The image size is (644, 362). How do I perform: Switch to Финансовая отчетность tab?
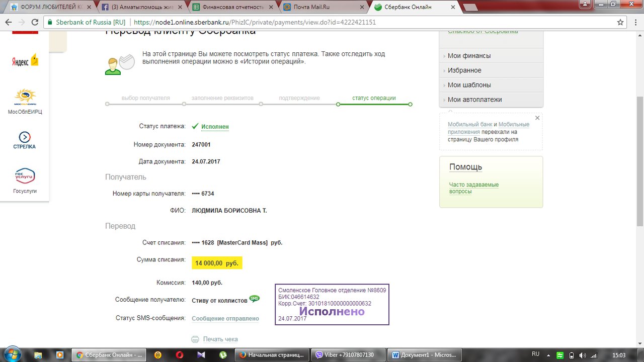(x=233, y=7)
